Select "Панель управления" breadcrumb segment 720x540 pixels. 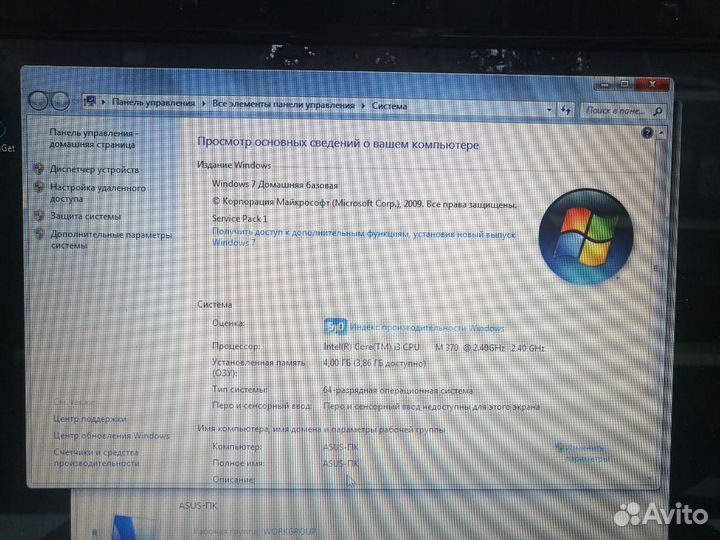coord(153,103)
